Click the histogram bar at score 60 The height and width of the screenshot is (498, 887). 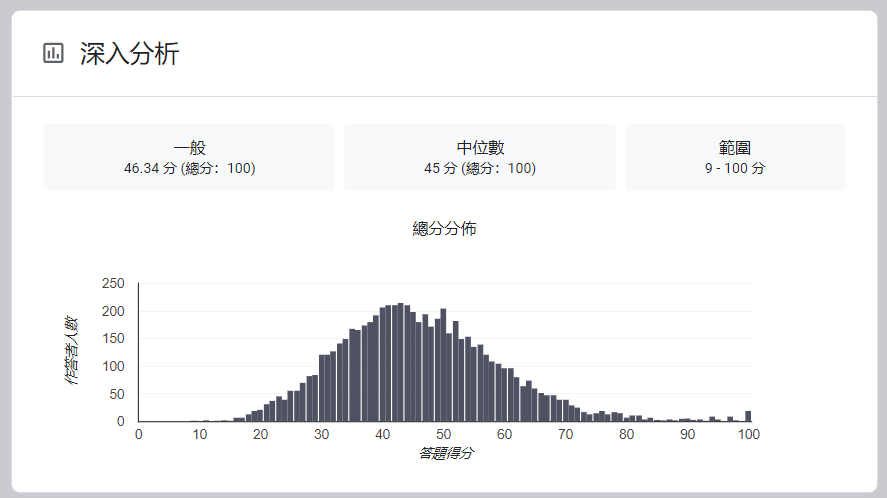tap(505, 394)
